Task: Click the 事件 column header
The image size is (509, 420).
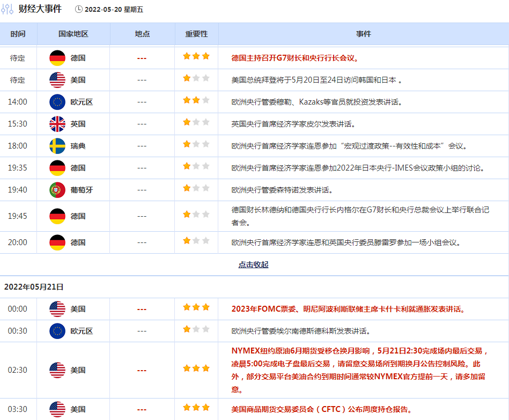Action: point(363,34)
